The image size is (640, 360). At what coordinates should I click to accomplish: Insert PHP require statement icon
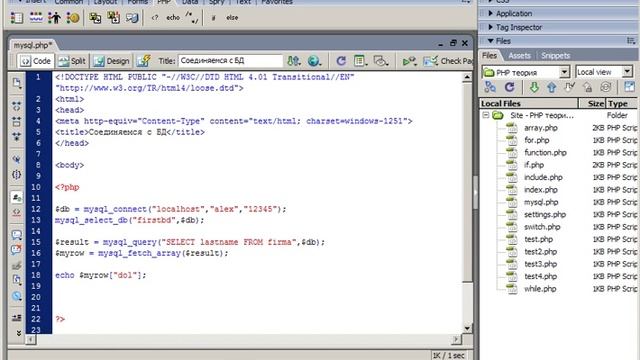113,18
